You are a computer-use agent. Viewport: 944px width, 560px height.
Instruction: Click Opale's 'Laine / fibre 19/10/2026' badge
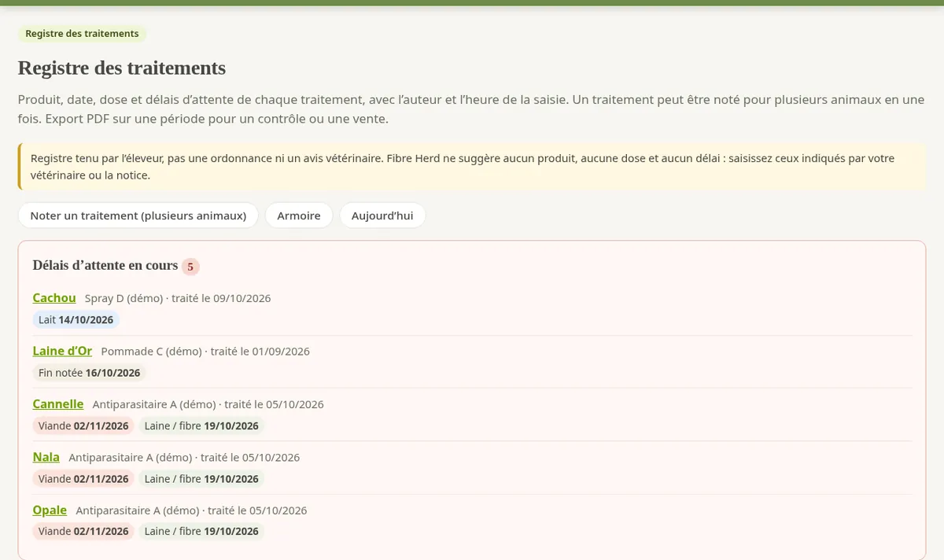201,532
